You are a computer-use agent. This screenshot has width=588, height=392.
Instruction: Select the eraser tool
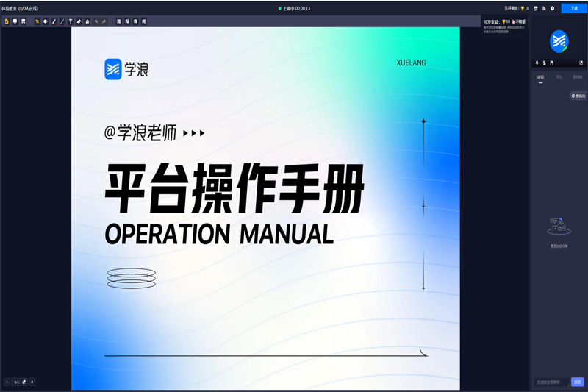[79, 21]
